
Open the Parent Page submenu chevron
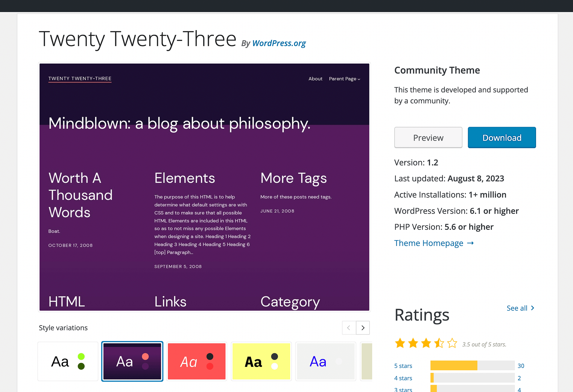[359, 79]
